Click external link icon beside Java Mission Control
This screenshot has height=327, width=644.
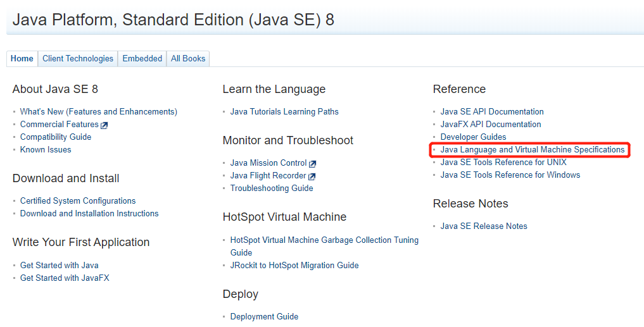pyautogui.click(x=313, y=164)
